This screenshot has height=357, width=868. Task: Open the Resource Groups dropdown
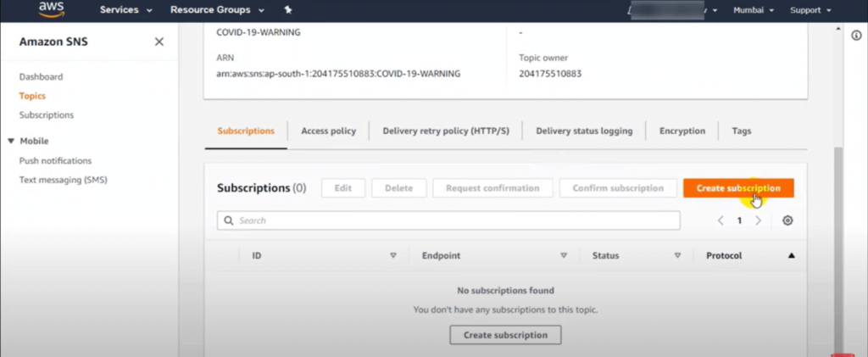pyautogui.click(x=217, y=10)
